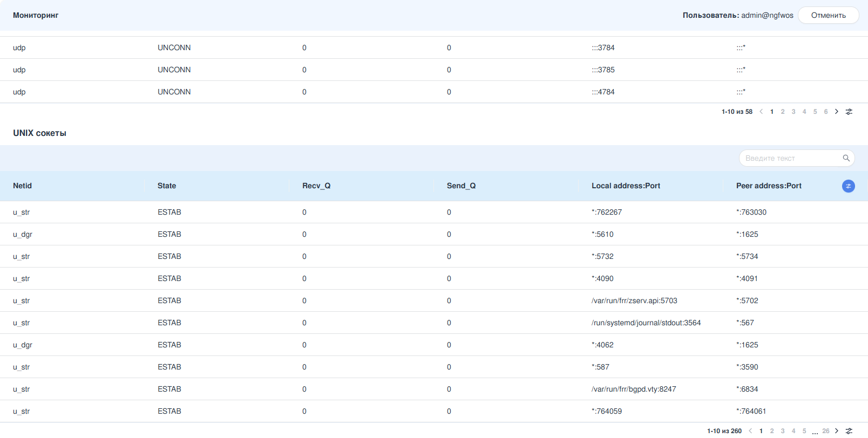Click local address *:4090 cell
The image size is (868, 438).
coord(602,278)
